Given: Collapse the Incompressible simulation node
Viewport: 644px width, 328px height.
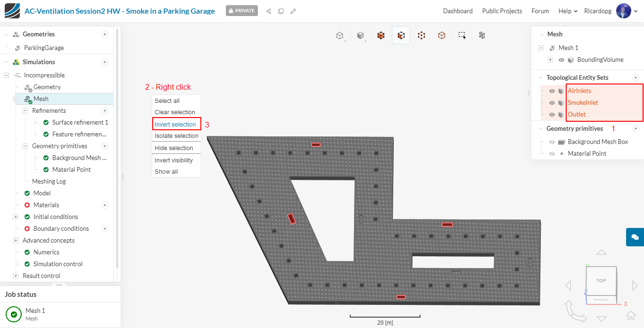Looking at the screenshot, I should click(6, 75).
